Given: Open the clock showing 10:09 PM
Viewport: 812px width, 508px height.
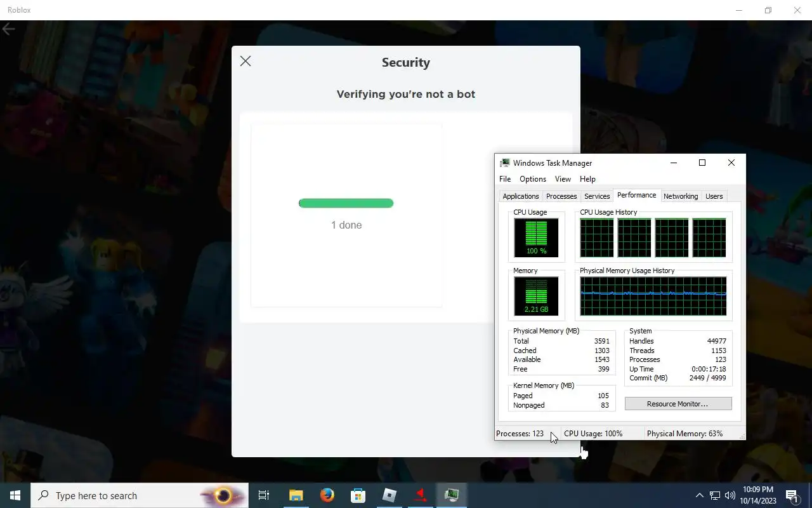Looking at the screenshot, I should coord(757,495).
